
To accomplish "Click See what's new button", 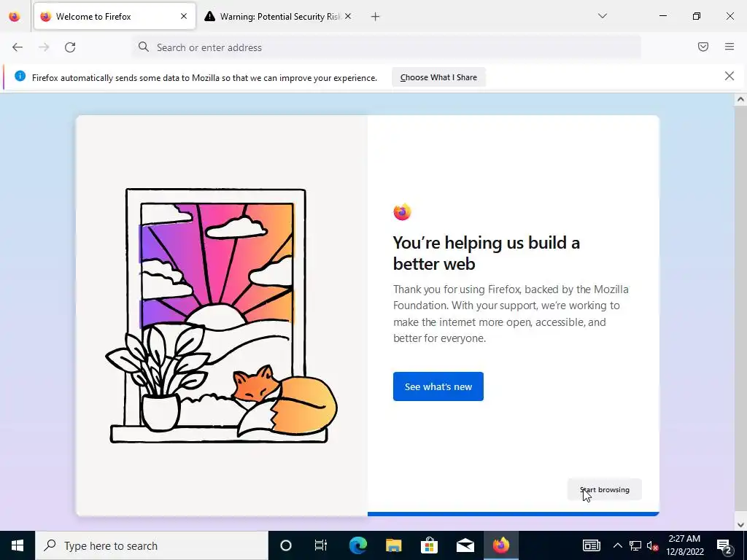I will point(438,386).
